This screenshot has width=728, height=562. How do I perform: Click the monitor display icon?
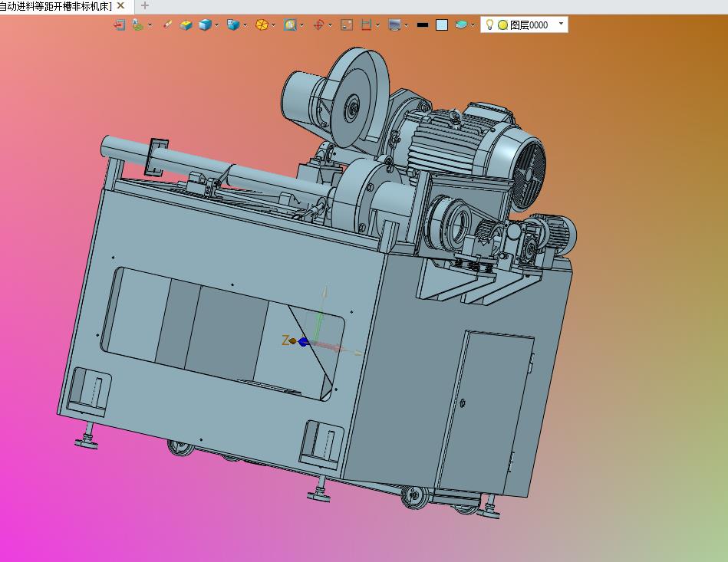point(394,25)
